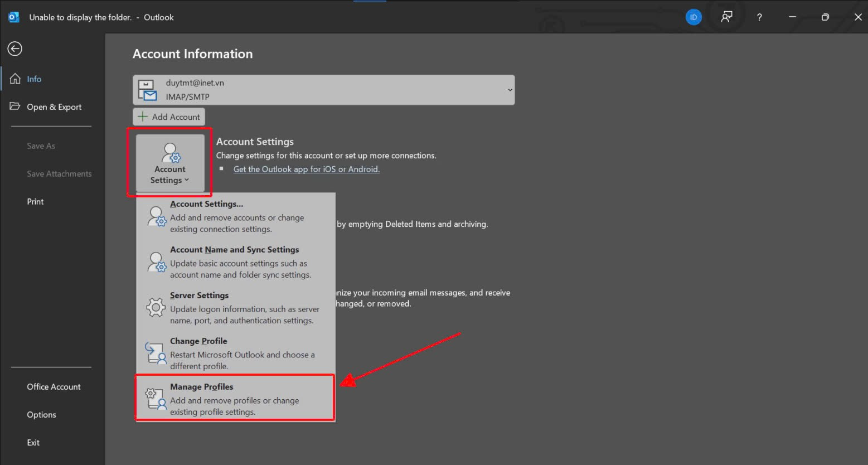This screenshot has width=868, height=465.
Task: Choose Account Settings... menu entry
Action: pyautogui.click(x=236, y=216)
